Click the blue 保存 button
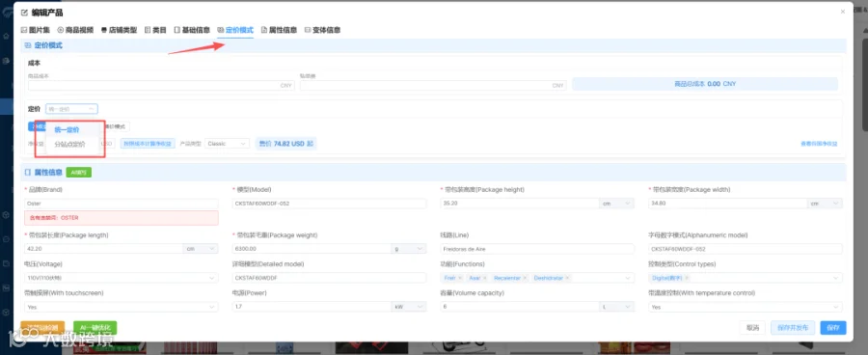 click(x=833, y=328)
